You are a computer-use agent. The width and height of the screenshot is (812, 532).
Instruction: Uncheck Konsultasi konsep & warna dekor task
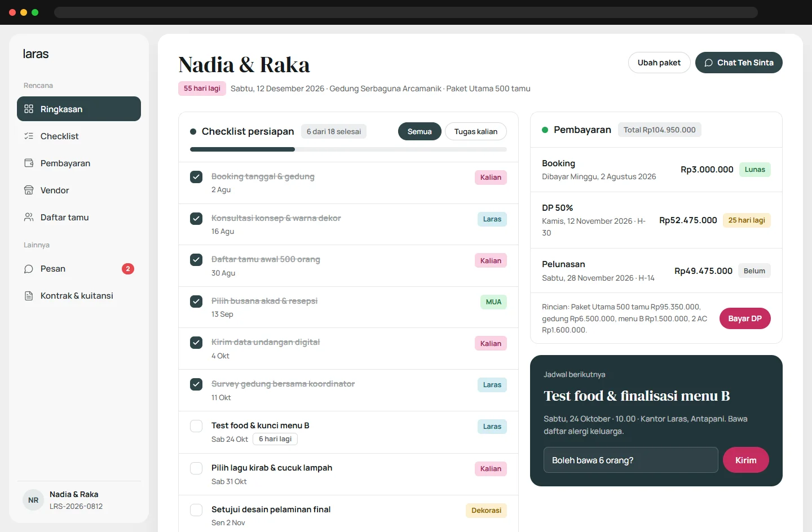click(x=196, y=219)
